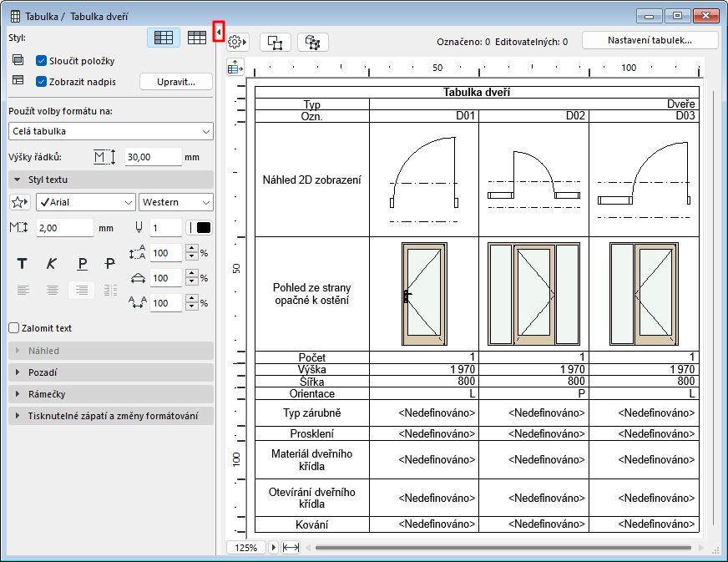Apply strikethrough text style icon
Image resolution: width=728 pixels, height=562 pixels.
pos(109,264)
